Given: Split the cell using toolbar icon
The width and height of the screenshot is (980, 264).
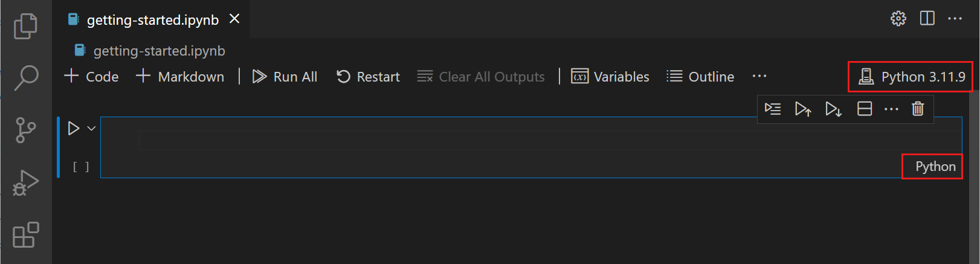Looking at the screenshot, I should 865,109.
